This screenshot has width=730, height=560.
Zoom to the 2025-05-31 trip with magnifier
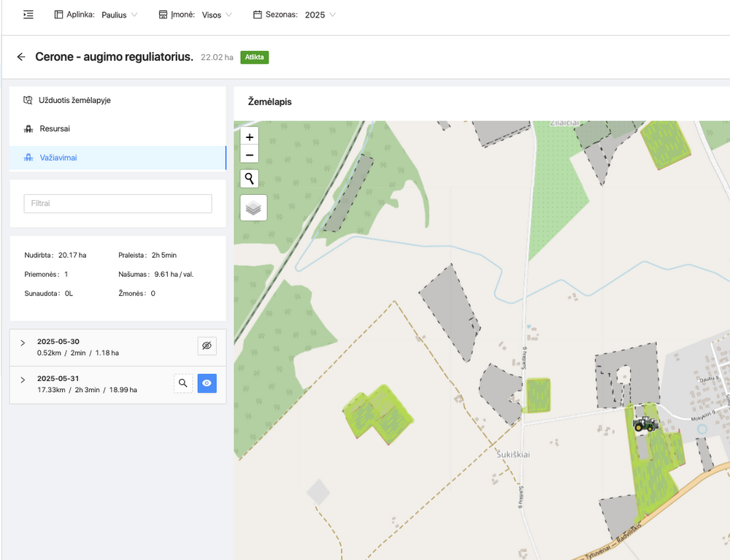(183, 383)
